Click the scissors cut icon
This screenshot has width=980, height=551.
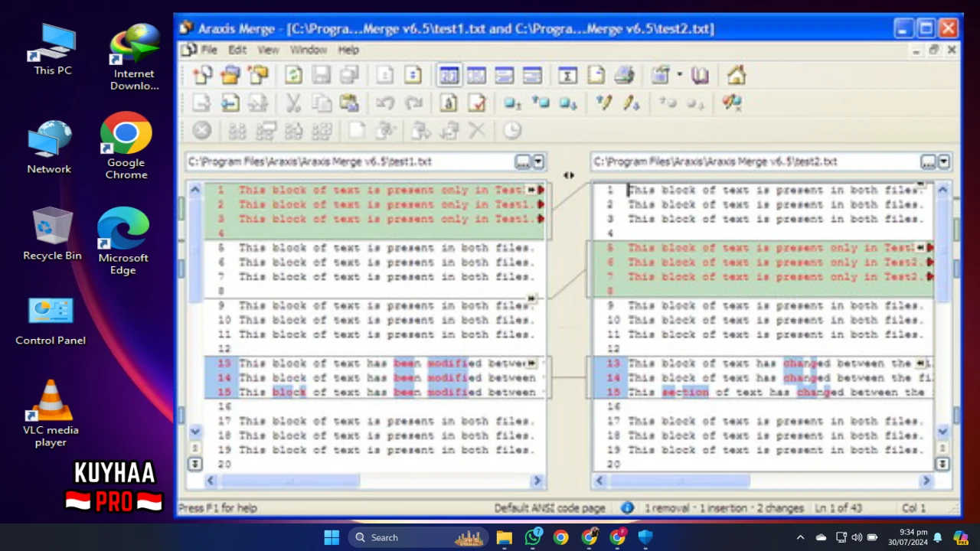[x=293, y=103]
